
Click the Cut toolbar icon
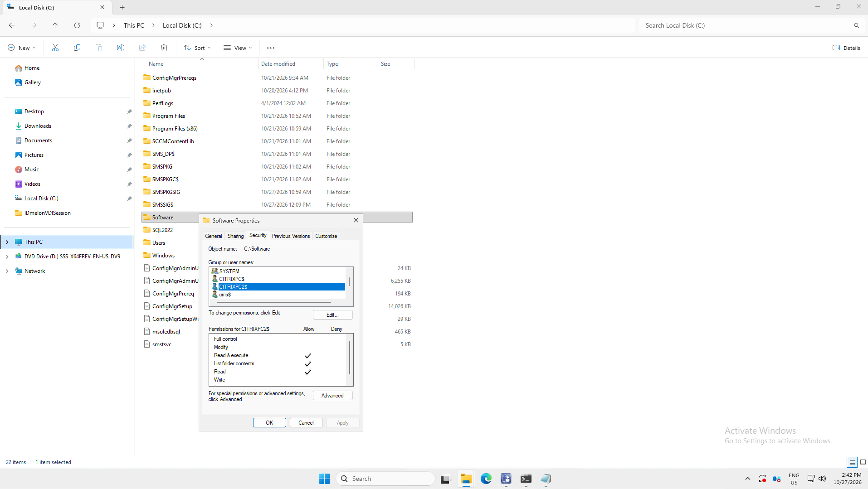tap(55, 48)
